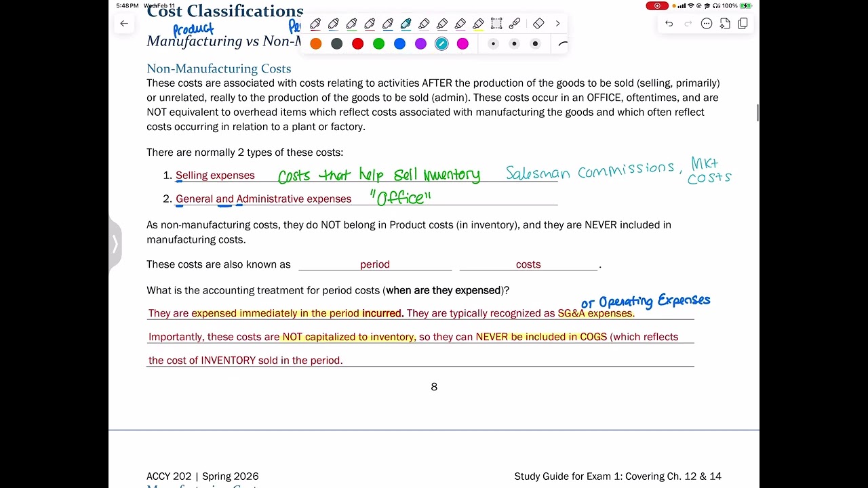This screenshot has height=488, width=868.
Task: Click the handwritten 'Product' annotation
Action: [x=193, y=30]
